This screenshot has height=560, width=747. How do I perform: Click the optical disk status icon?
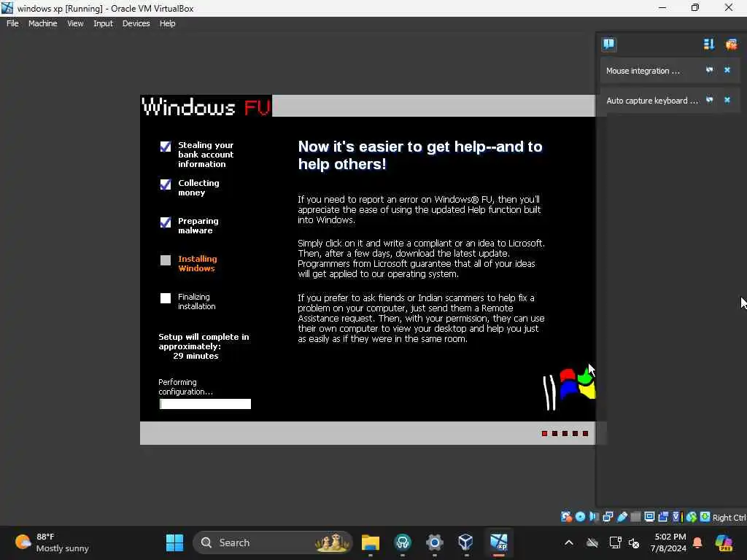click(x=580, y=517)
